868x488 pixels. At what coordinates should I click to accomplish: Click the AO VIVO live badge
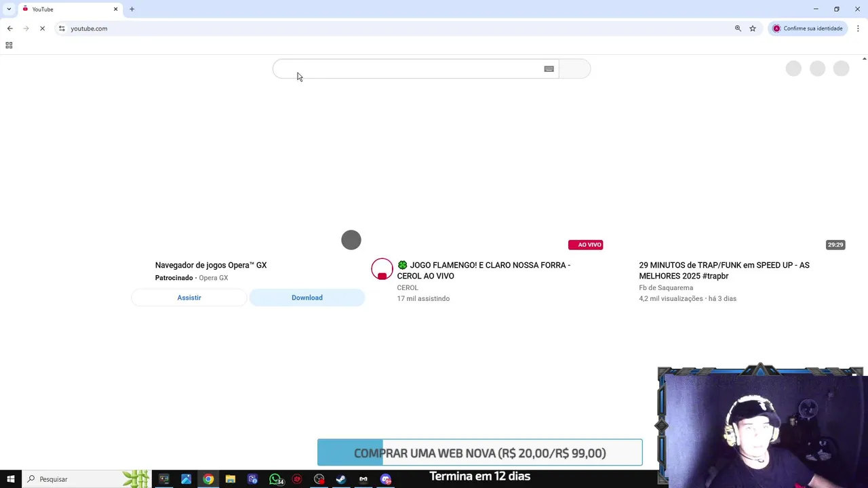586,245
